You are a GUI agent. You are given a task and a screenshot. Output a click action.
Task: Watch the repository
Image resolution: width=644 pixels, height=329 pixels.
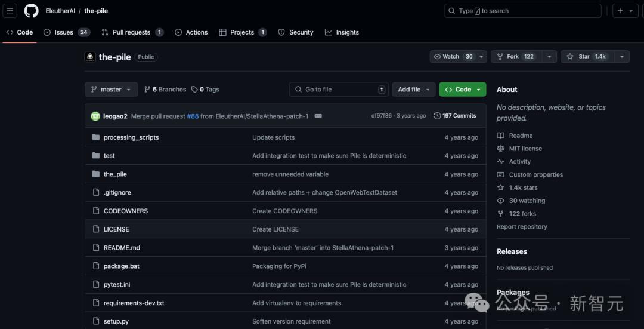[453, 57]
